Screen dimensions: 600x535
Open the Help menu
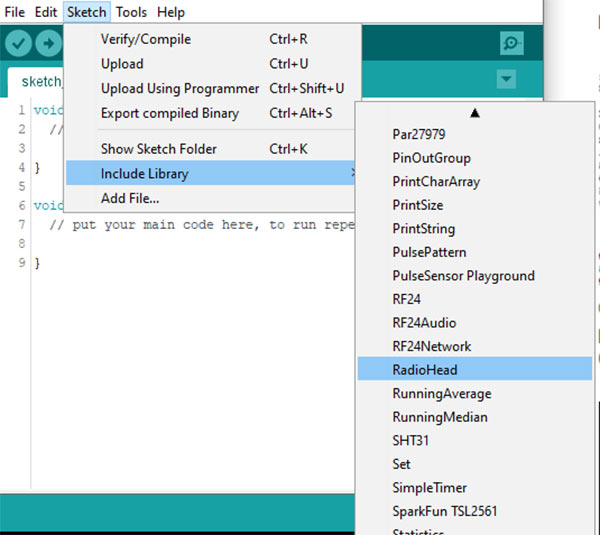[171, 12]
